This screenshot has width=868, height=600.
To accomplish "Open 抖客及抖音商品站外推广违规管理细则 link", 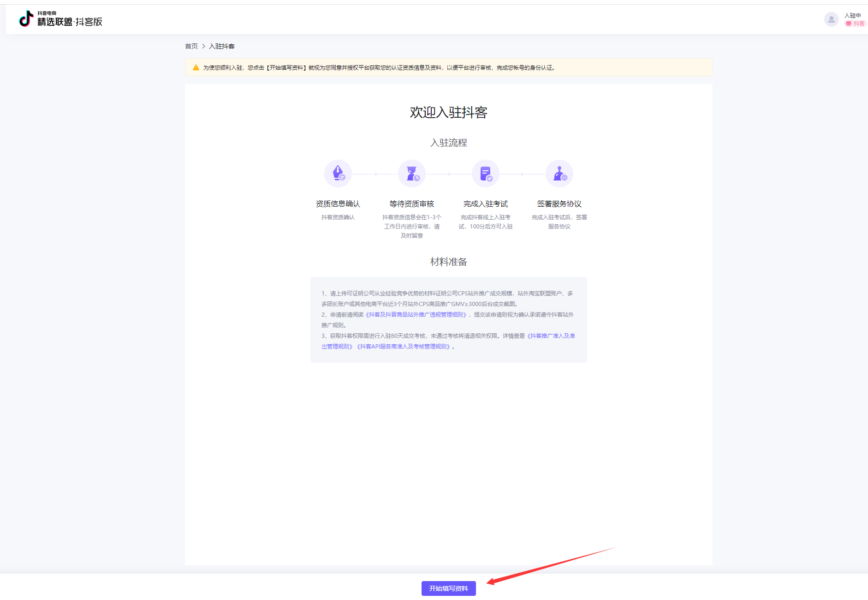I will coord(417,315).
